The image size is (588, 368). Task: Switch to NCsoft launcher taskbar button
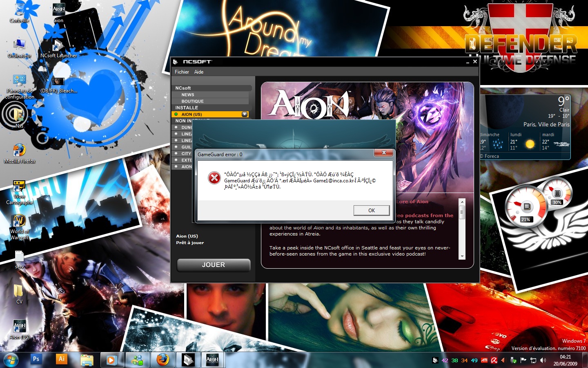pyautogui.click(x=188, y=360)
